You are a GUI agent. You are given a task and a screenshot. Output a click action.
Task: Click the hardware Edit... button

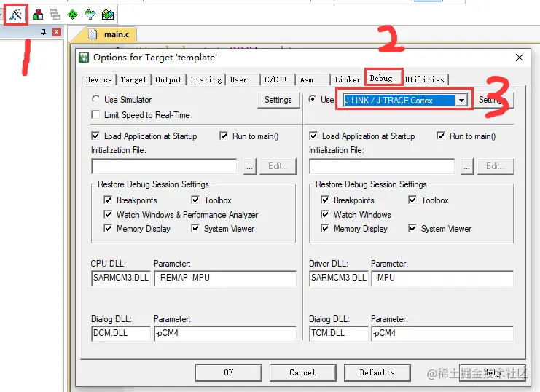coord(496,166)
